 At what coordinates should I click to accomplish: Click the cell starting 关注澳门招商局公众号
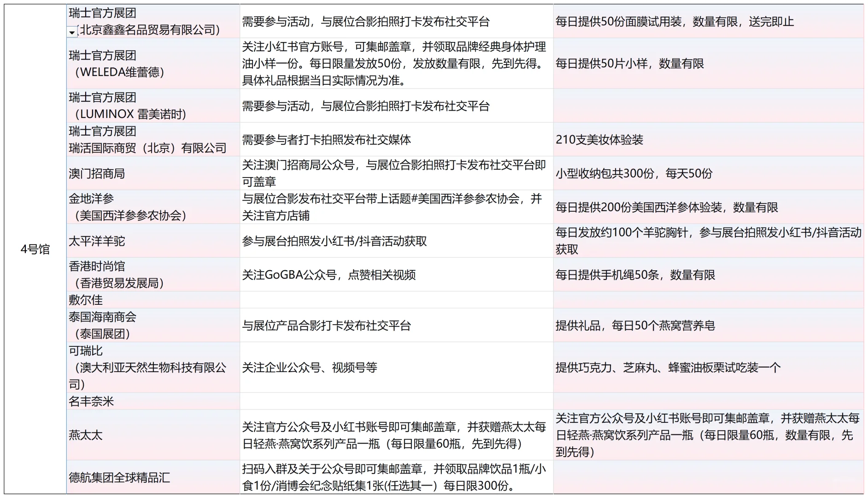396,173
